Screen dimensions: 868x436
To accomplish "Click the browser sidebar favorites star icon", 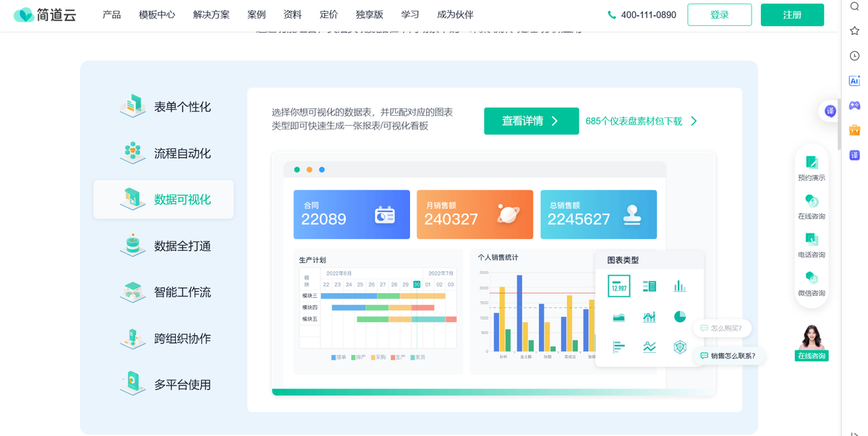I will click(x=854, y=31).
